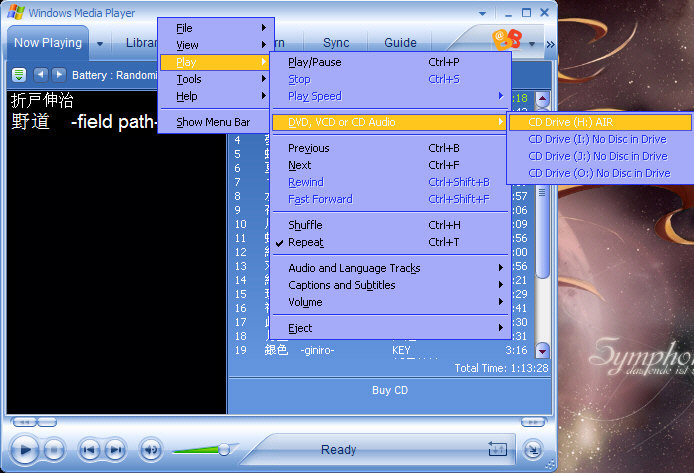Image resolution: width=694 pixels, height=473 pixels.
Task: Open the title bar menu dropdown arrow
Action: coord(482,13)
